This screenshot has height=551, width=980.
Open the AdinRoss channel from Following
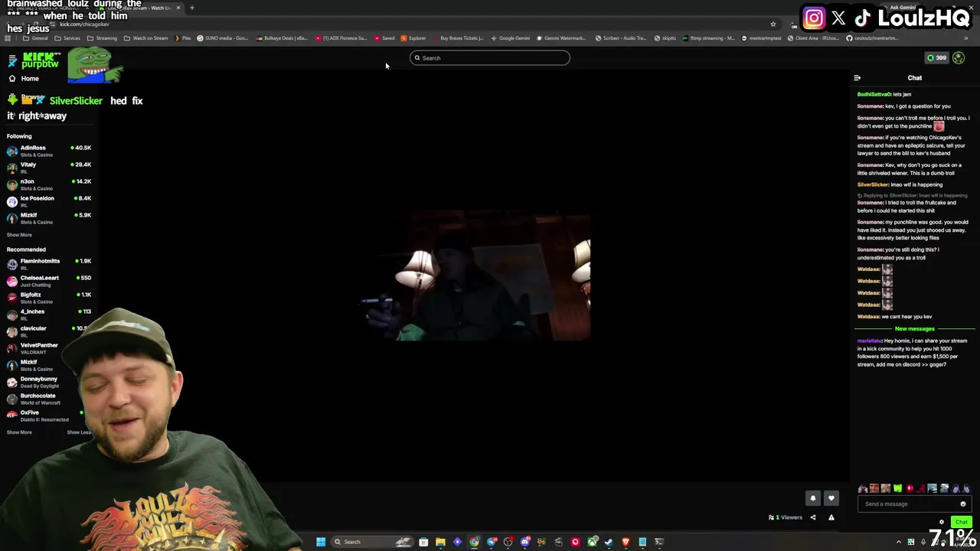49,151
